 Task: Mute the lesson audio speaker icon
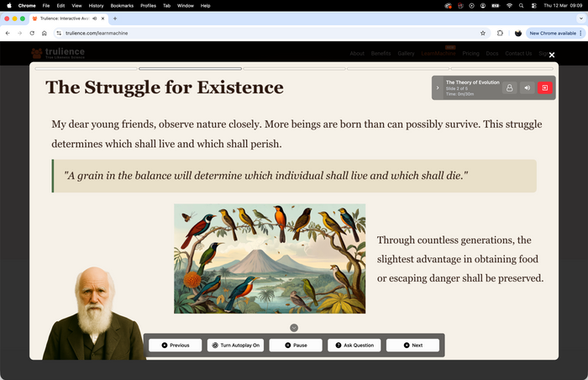527,87
